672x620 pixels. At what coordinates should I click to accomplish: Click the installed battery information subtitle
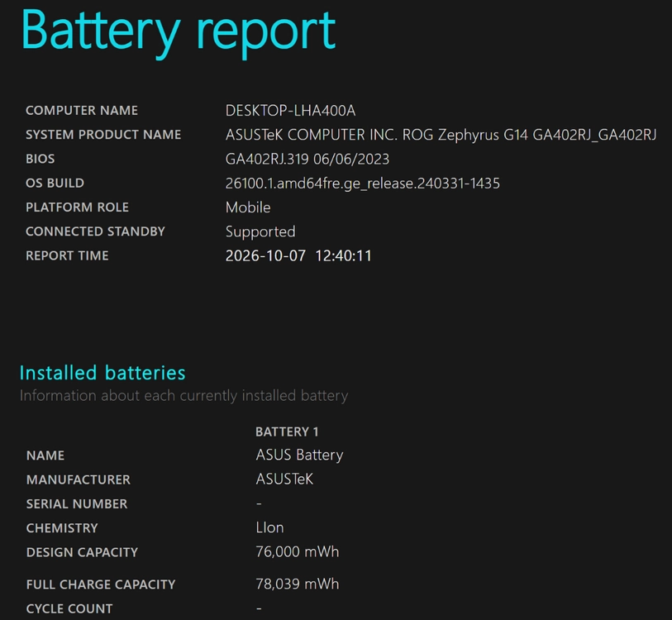[183, 396]
